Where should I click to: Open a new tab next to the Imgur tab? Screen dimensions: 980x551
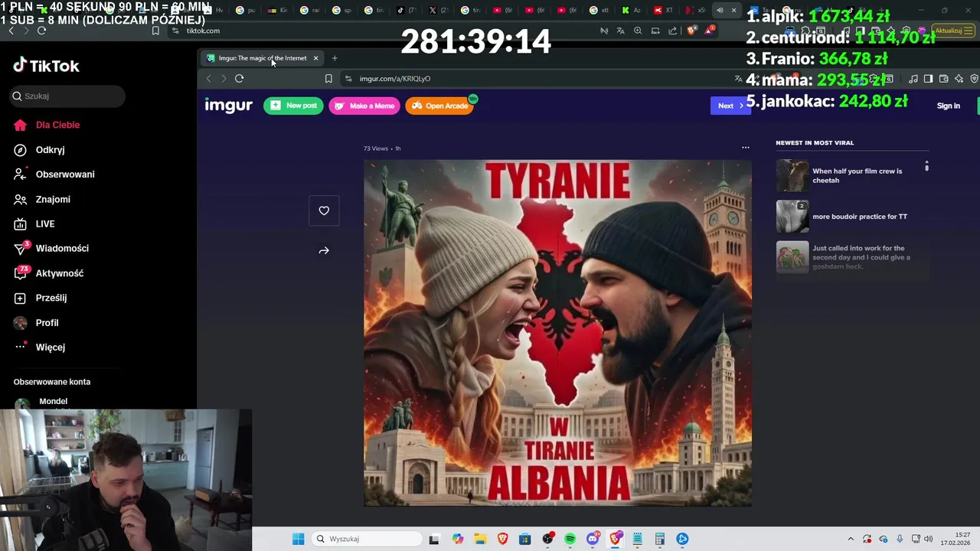coord(335,58)
